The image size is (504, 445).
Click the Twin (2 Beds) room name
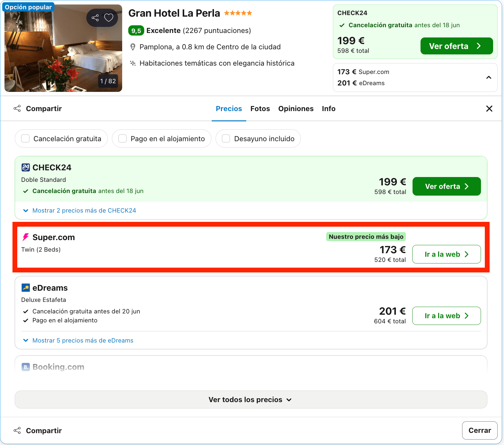click(41, 249)
